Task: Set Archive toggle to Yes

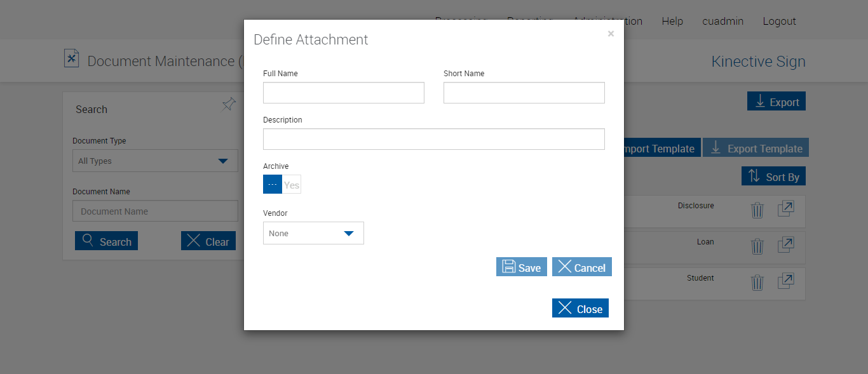Action: click(292, 185)
